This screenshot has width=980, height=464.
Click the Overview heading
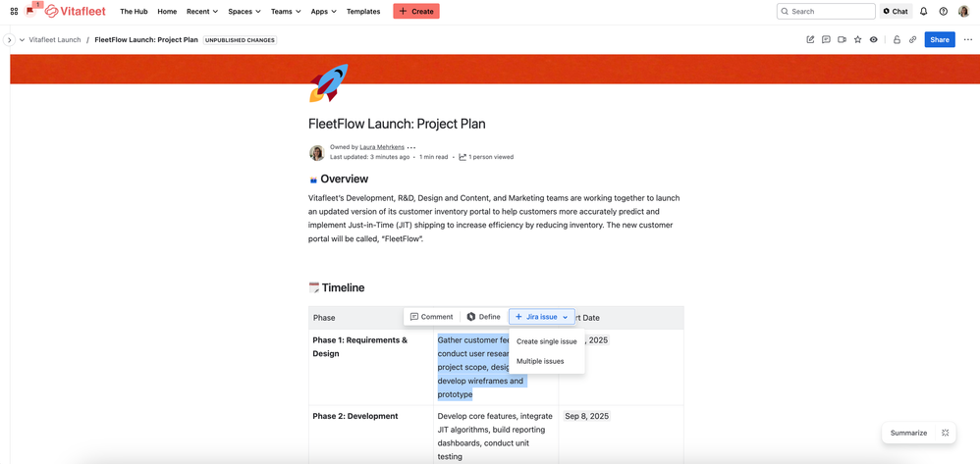pos(345,180)
